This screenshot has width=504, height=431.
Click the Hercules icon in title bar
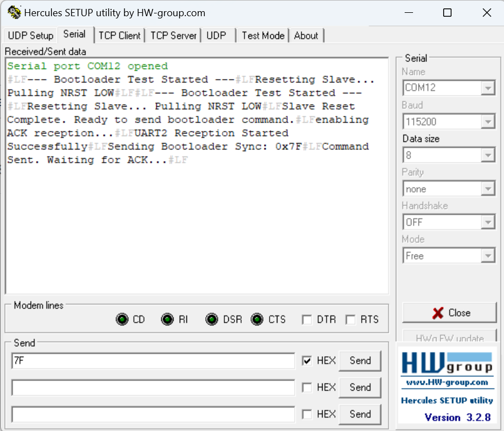tap(15, 12)
